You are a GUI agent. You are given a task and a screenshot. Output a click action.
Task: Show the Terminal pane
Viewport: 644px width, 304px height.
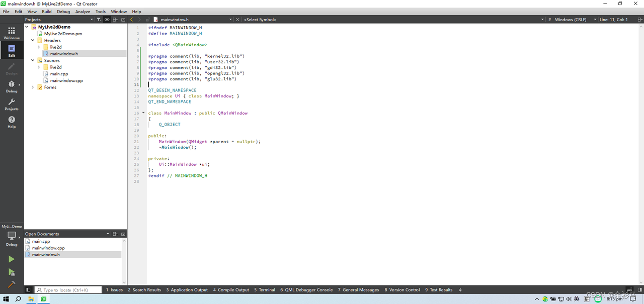pos(265,290)
